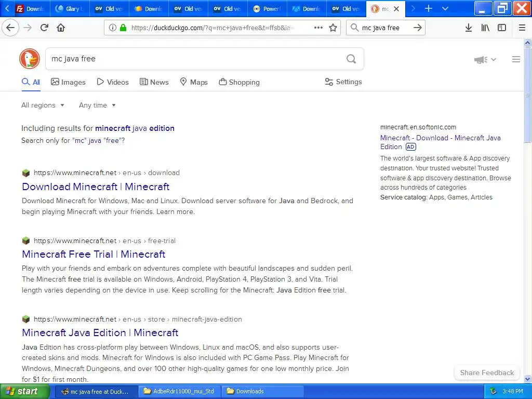The height and width of the screenshot is (399, 532).
Task: Select mc java free Firefox taskbar button
Action: point(96,391)
